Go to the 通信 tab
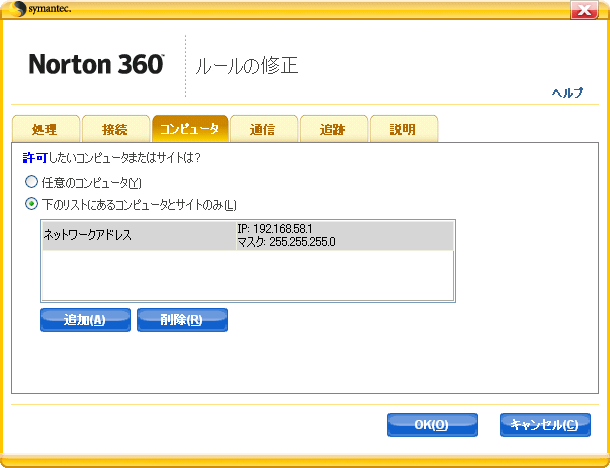Viewport: 610px width, 468px height. click(x=263, y=129)
